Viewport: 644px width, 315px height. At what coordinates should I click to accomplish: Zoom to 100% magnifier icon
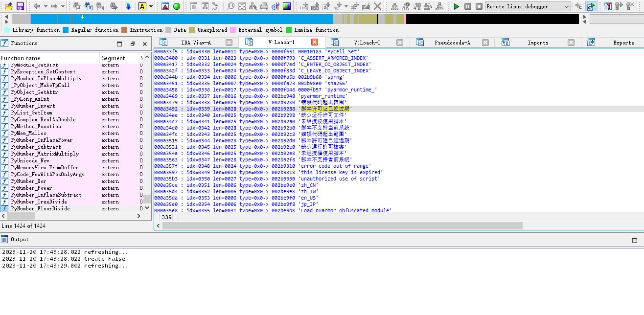pyautogui.click(x=230, y=6)
